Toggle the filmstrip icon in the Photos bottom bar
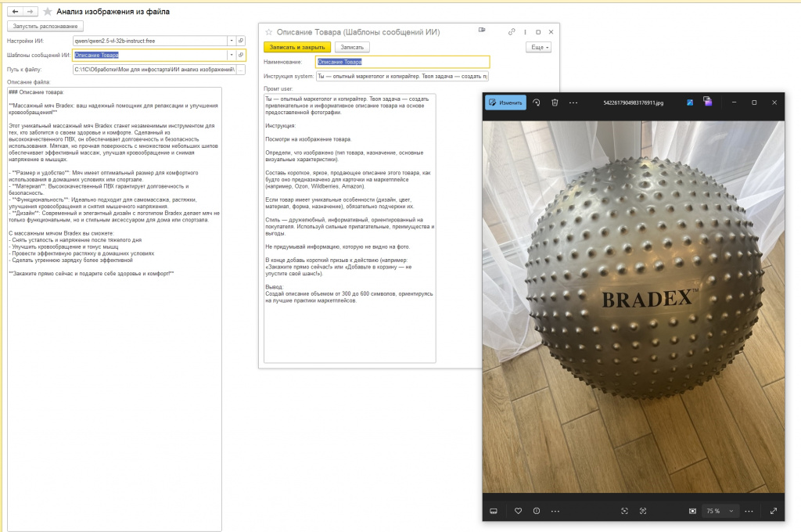 (x=494, y=511)
